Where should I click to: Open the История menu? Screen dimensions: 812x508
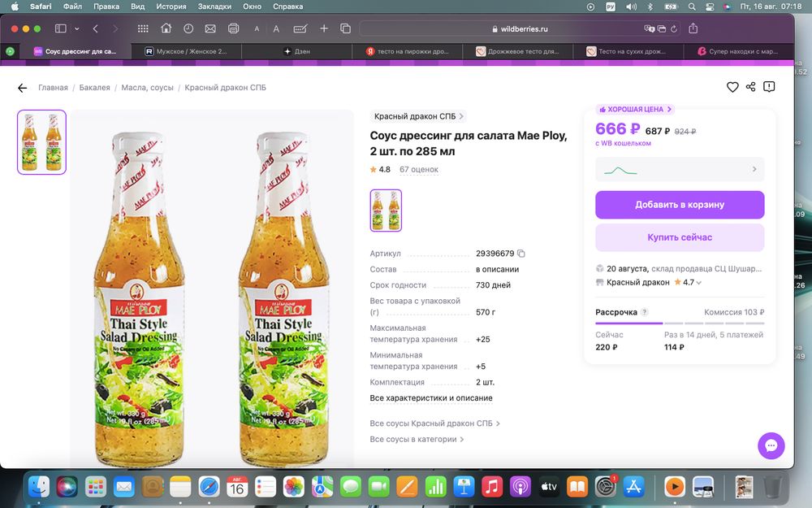coord(171,7)
